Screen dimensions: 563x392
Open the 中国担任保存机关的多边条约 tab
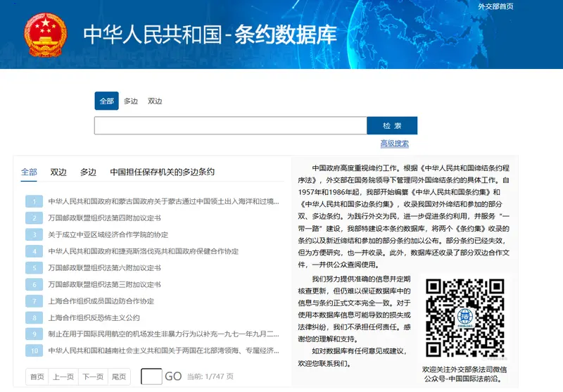163,172
